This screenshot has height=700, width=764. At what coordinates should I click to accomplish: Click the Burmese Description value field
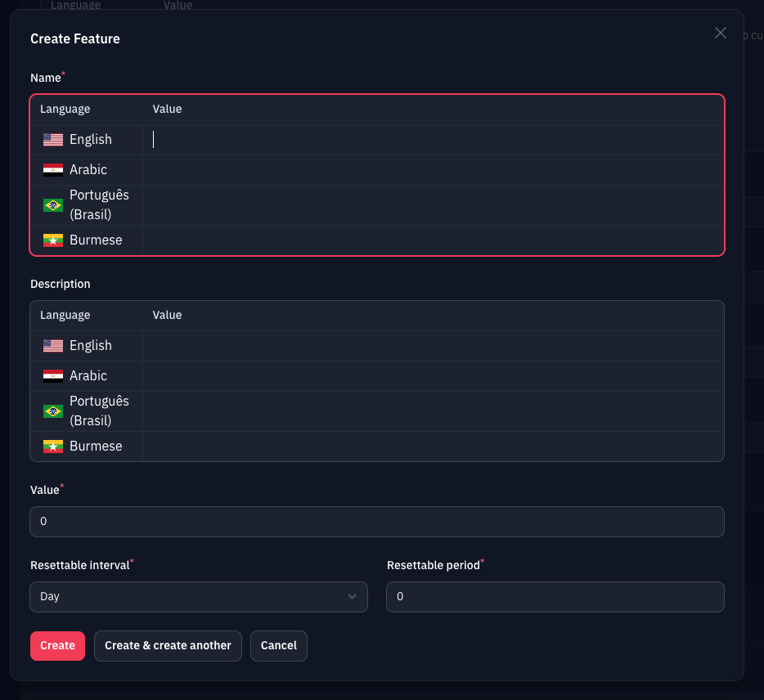coord(434,446)
